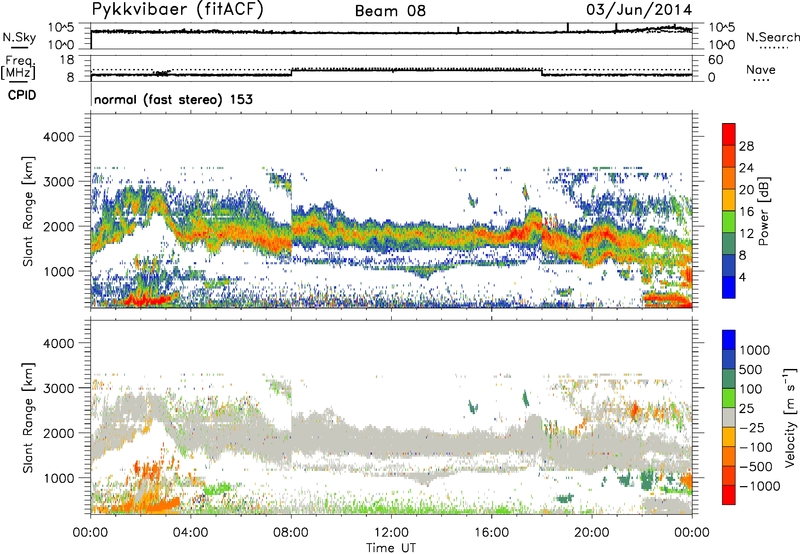Click the '3000' tick in velocity panel

tap(58, 388)
